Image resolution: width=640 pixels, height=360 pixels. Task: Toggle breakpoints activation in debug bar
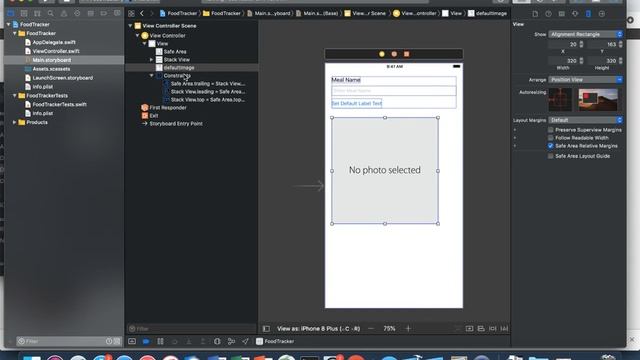(x=146, y=341)
